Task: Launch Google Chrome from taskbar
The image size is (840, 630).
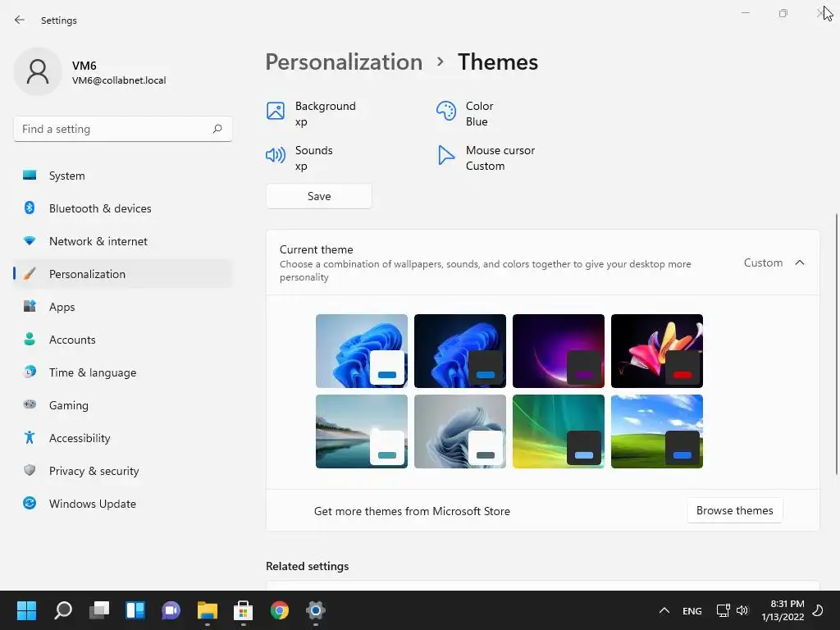Action: [x=280, y=610]
